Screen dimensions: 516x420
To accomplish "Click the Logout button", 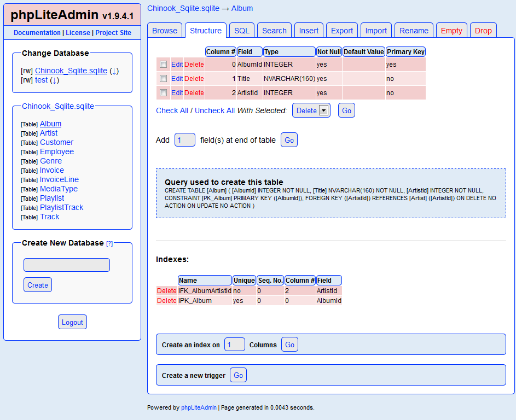I will pos(72,322).
